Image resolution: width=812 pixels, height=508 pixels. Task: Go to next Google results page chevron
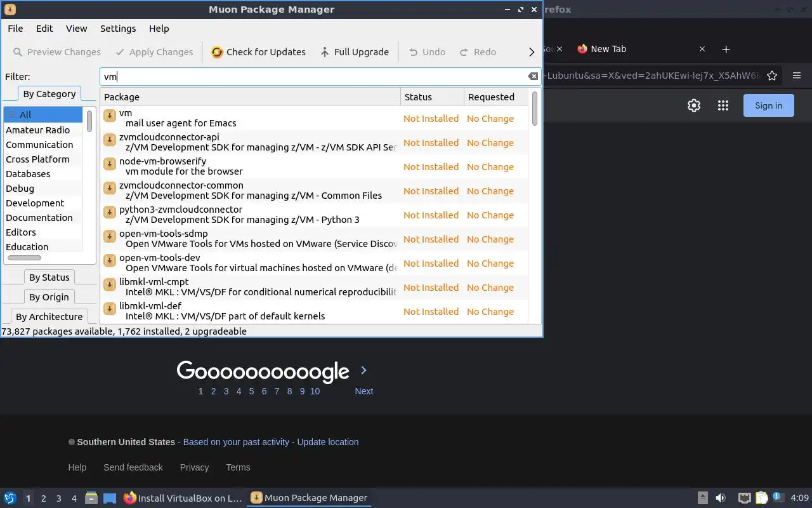click(363, 370)
